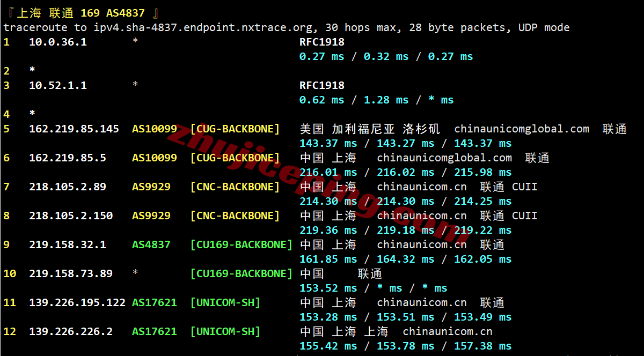644x356 pixels.
Task: Click [CNC-BACKBONE] on the 218.105.2.150 row
Action: coord(235,216)
